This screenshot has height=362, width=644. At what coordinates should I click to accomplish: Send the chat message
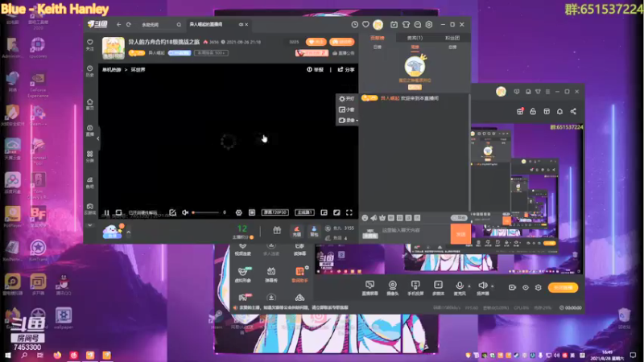coord(460,234)
